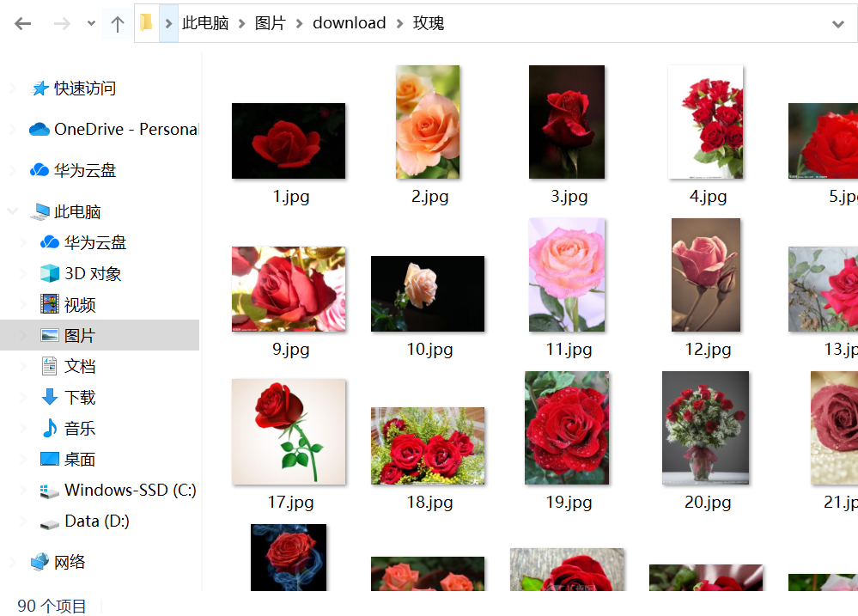The height and width of the screenshot is (616, 858).
Task: Click 此电脑 in the address path
Action: pos(205,23)
